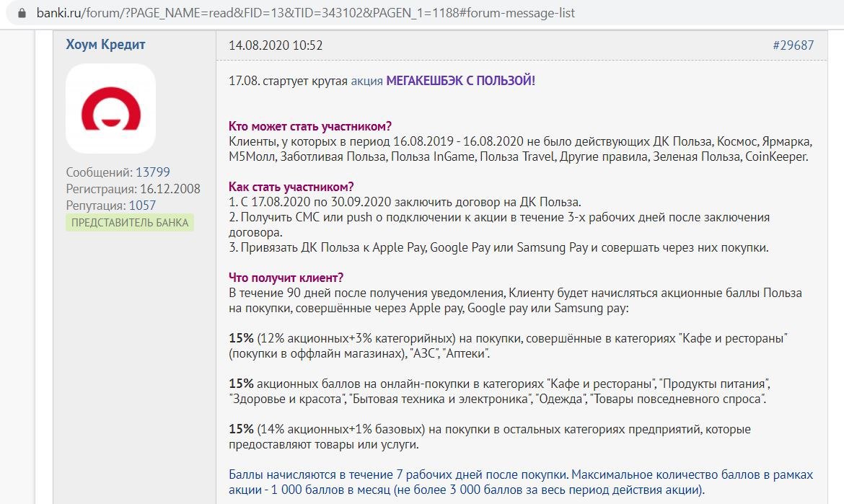The width and height of the screenshot is (844, 504).
Task: Click post timestamp 14.08.2020 10:52
Action: (x=276, y=45)
